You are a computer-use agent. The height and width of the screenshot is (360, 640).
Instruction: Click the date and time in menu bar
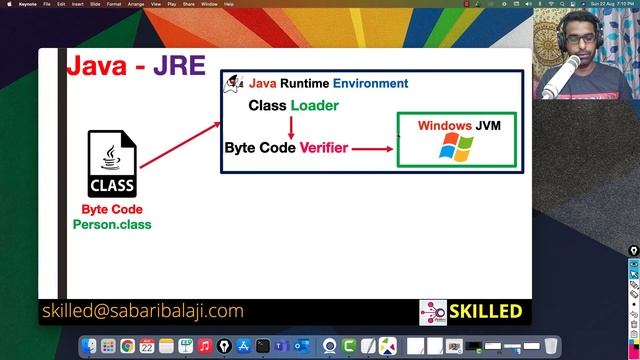tap(613, 4)
